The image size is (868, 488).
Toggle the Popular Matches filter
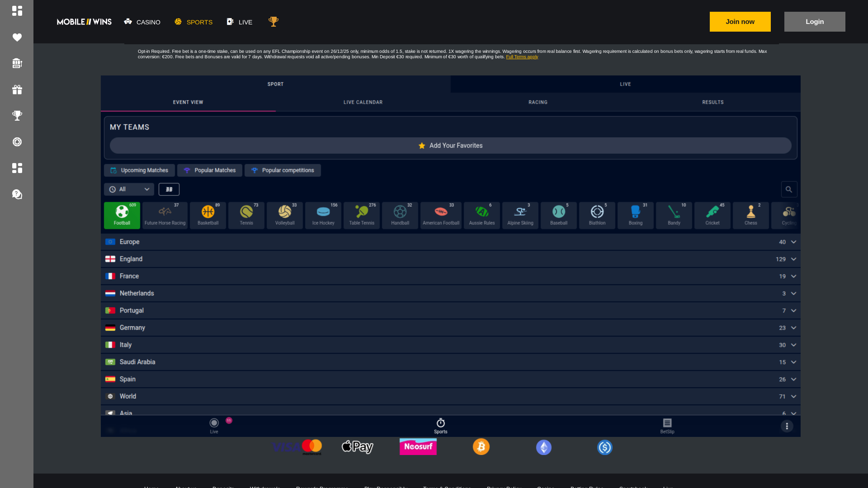tap(209, 170)
